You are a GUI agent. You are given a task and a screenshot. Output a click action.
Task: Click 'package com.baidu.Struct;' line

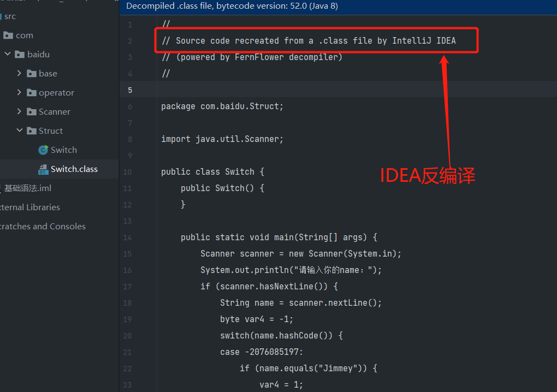pos(222,106)
